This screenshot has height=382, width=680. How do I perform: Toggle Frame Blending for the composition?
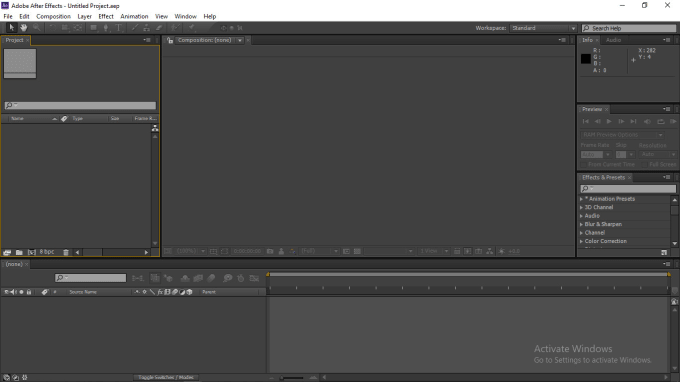tap(198, 278)
